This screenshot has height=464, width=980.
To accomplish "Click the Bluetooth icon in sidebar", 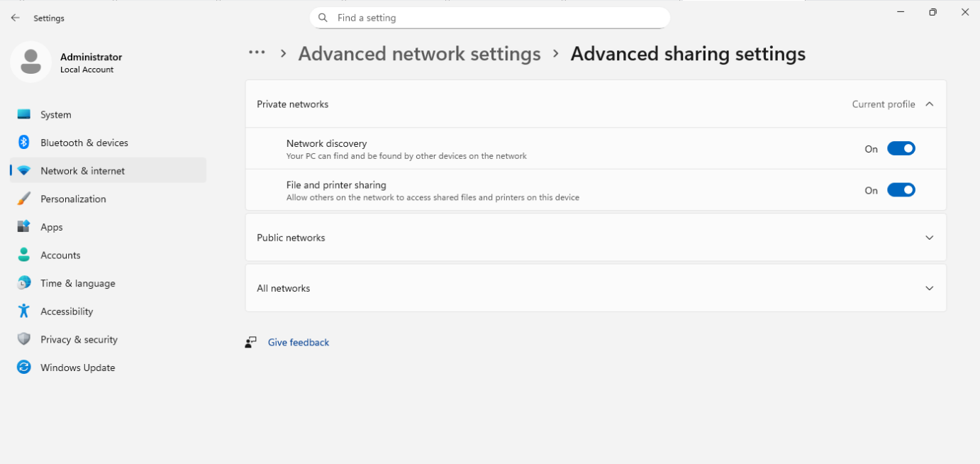I will click(24, 143).
